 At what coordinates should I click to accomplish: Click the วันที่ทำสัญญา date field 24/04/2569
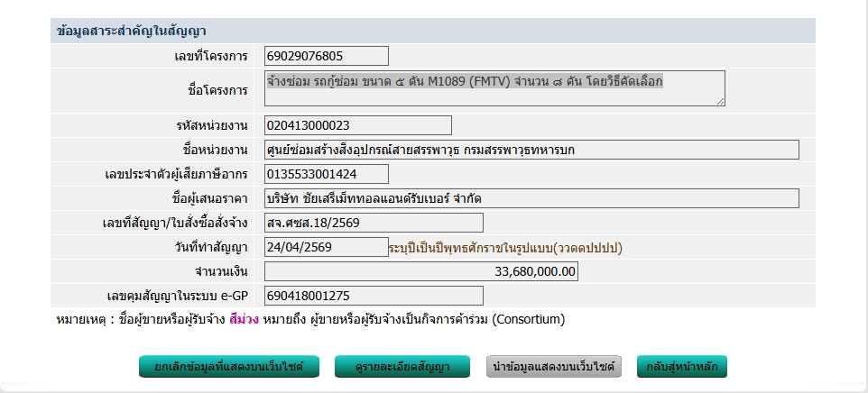[x=326, y=247]
